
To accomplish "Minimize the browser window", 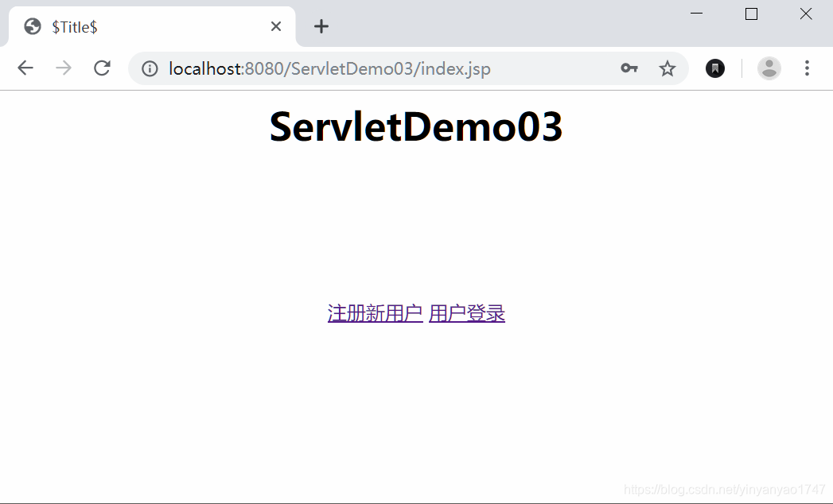I will point(696,14).
